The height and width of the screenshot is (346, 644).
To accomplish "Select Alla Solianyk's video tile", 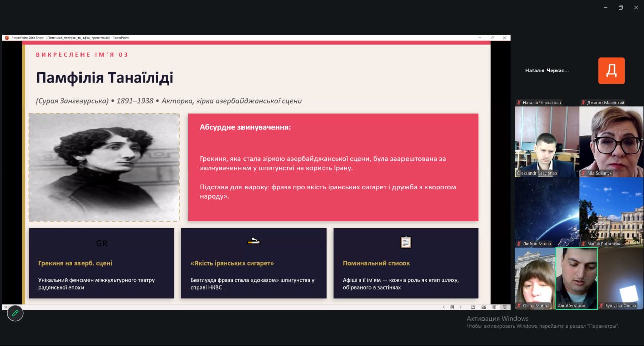I will tap(611, 141).
